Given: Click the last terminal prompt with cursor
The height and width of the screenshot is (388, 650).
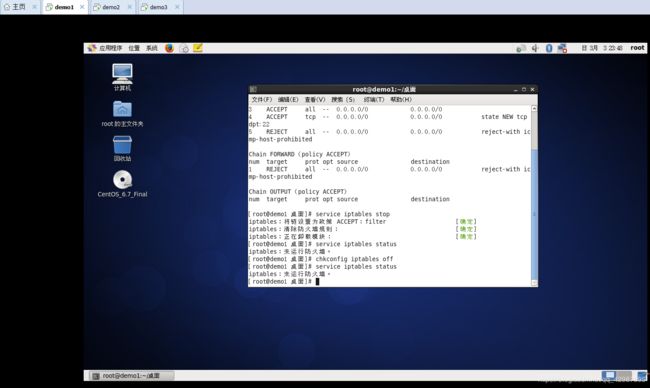Looking at the screenshot, I should 284,281.
